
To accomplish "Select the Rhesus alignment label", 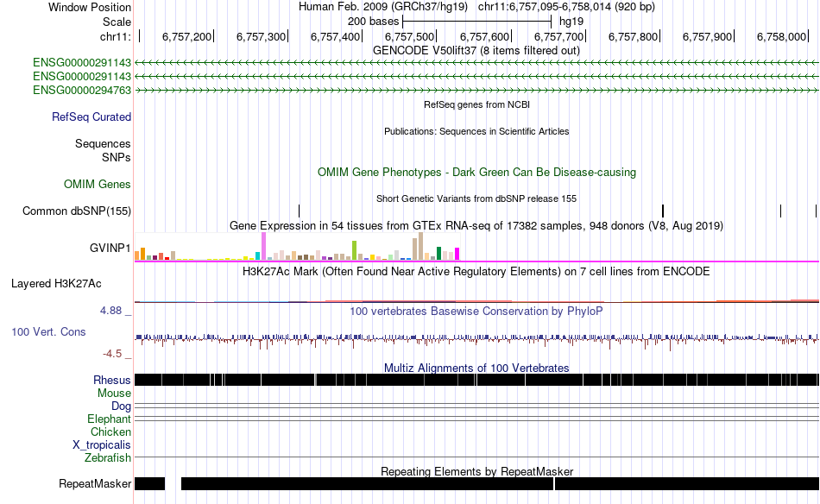I will [112, 380].
